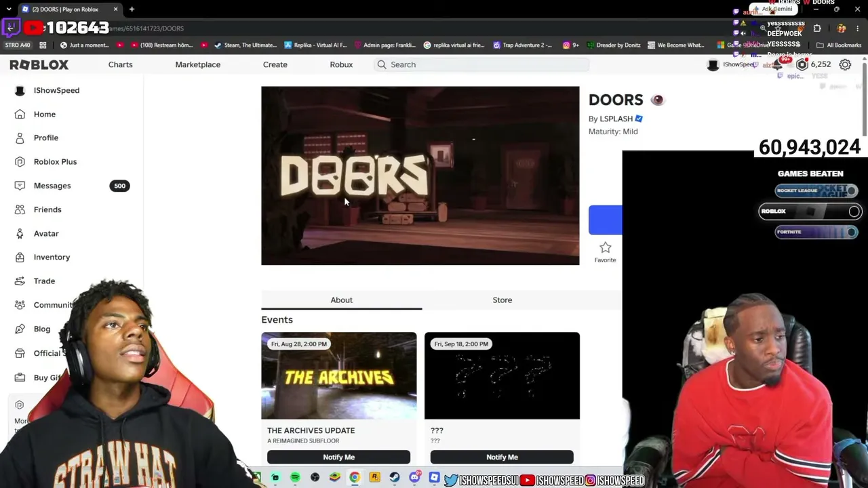Click the Robux balance icon
Screen dimensions: 868x488
point(802,64)
